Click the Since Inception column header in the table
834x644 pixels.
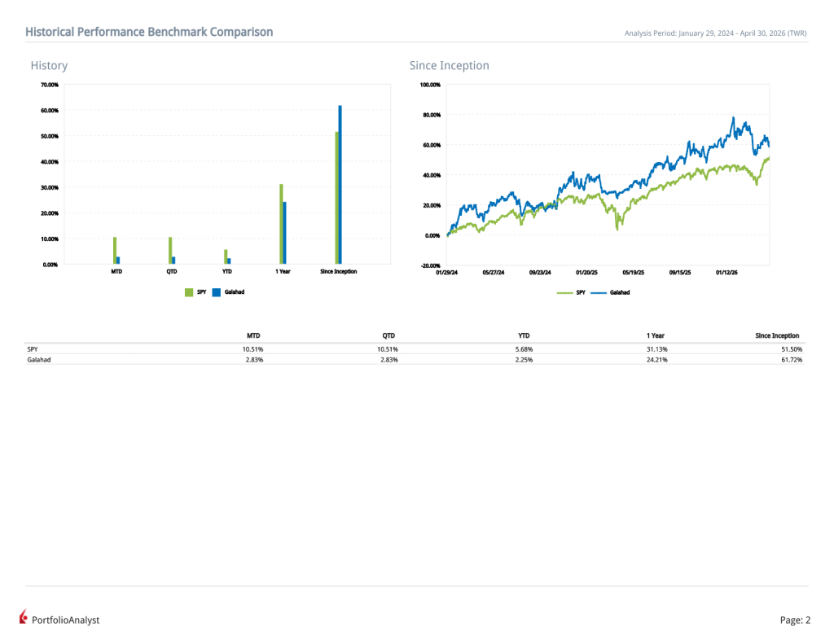click(x=777, y=335)
